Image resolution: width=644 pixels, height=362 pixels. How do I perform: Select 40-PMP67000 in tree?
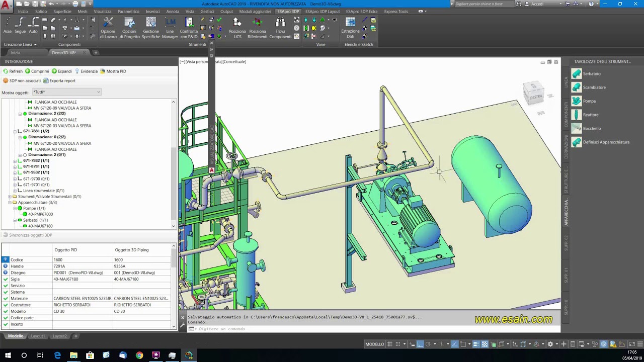[x=40, y=214]
